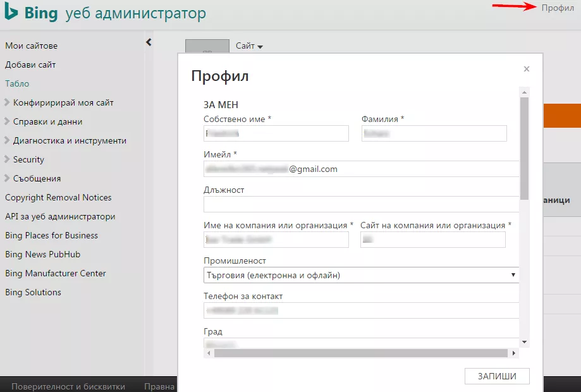Viewport: 581px width, 392px height.
Task: Open Copyright Removal Notices
Action: (58, 197)
